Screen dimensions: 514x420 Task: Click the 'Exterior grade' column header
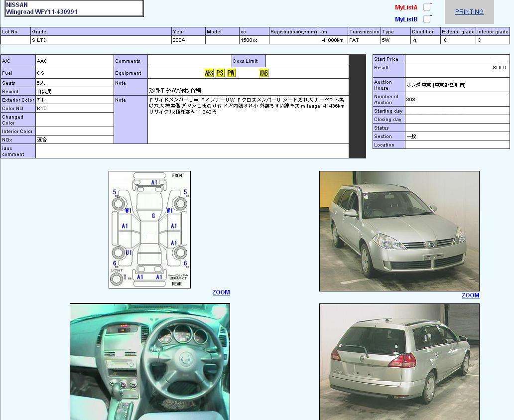pyautogui.click(x=458, y=31)
